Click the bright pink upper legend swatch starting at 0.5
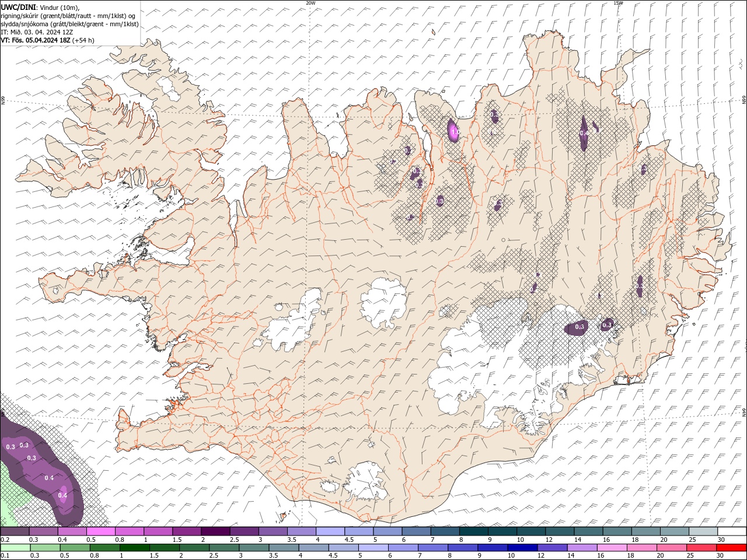 (x=101, y=531)
